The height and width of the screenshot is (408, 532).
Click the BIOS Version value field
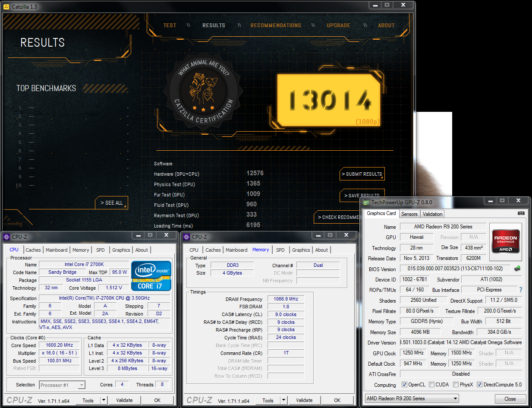click(455, 269)
